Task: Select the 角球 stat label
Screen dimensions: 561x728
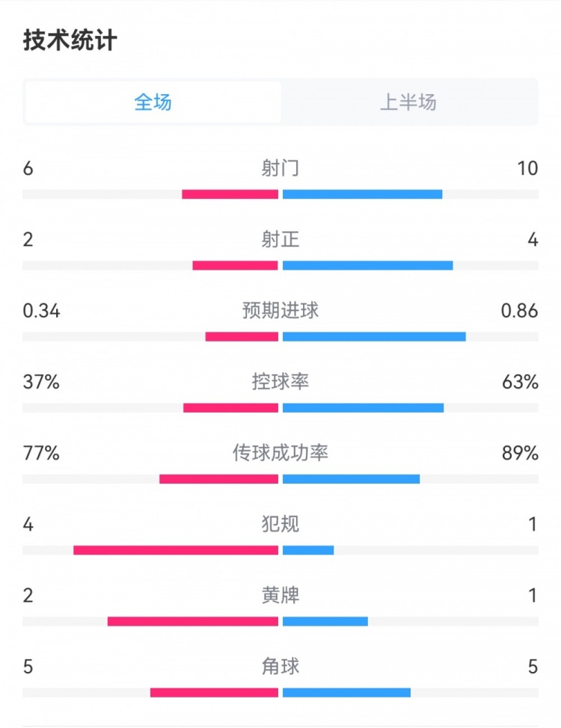Action: coord(280,667)
